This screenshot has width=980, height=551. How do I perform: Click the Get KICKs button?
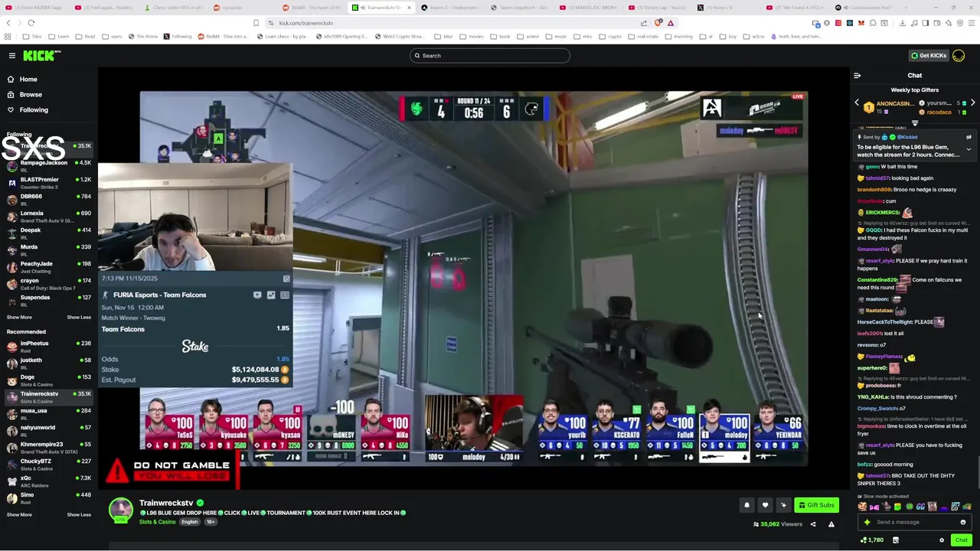click(928, 55)
